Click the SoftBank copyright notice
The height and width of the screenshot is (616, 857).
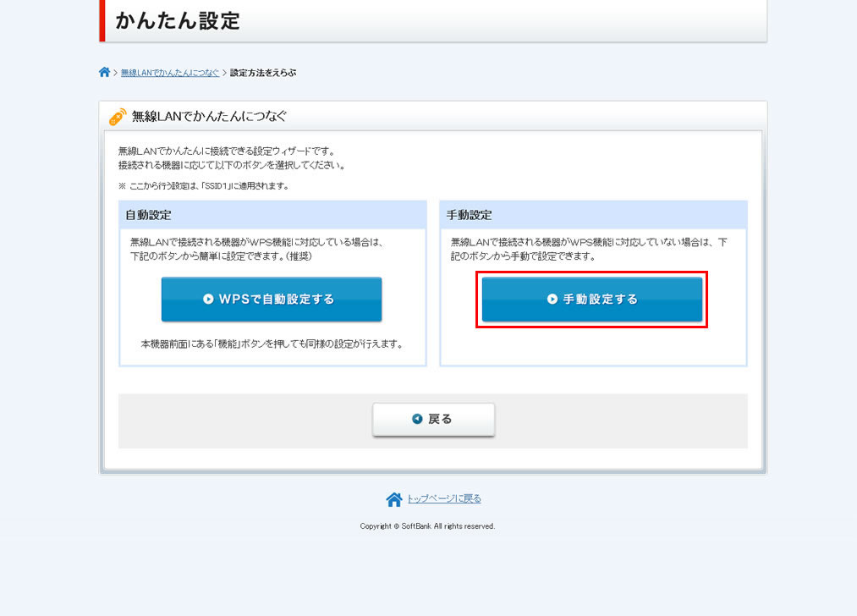[x=427, y=526]
